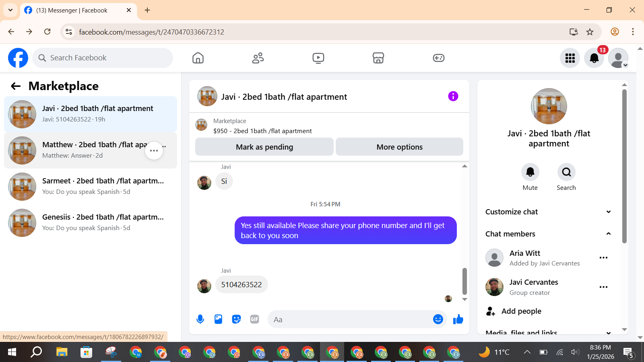Open Javi 2bed 1bath conversation
This screenshot has width=644, height=362.
[x=91, y=114]
